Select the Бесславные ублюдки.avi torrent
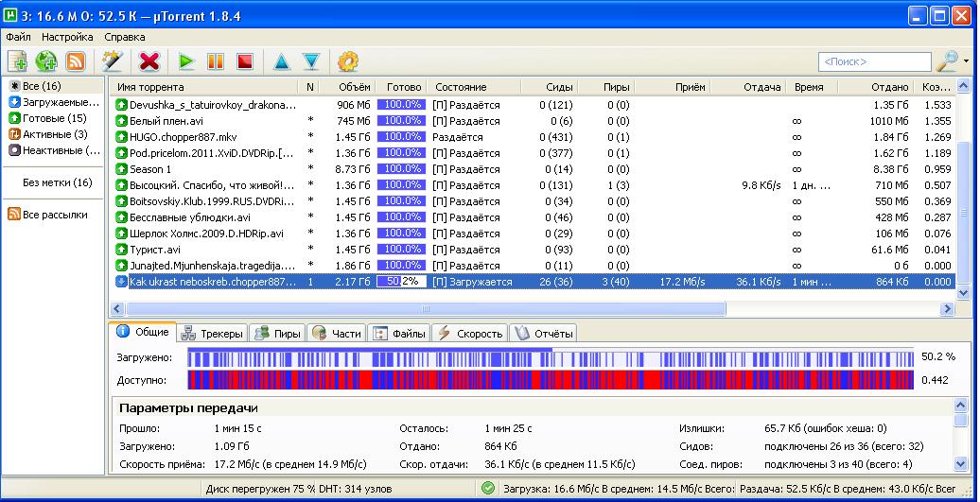The image size is (980, 502). click(534, 217)
